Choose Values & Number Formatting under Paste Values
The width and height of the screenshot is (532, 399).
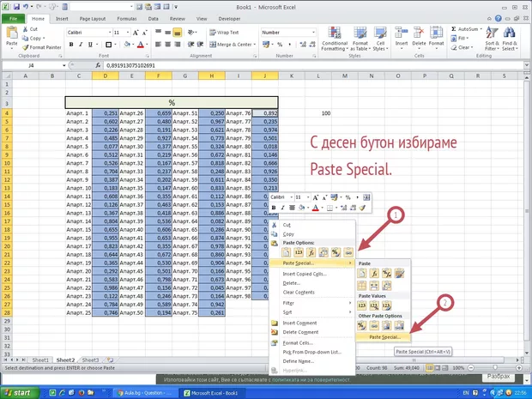374,305
